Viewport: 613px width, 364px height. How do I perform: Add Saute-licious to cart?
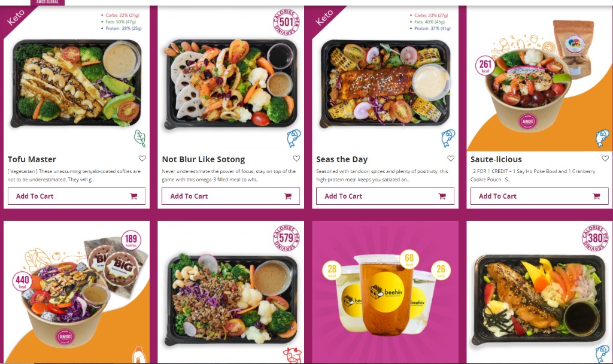tap(539, 196)
